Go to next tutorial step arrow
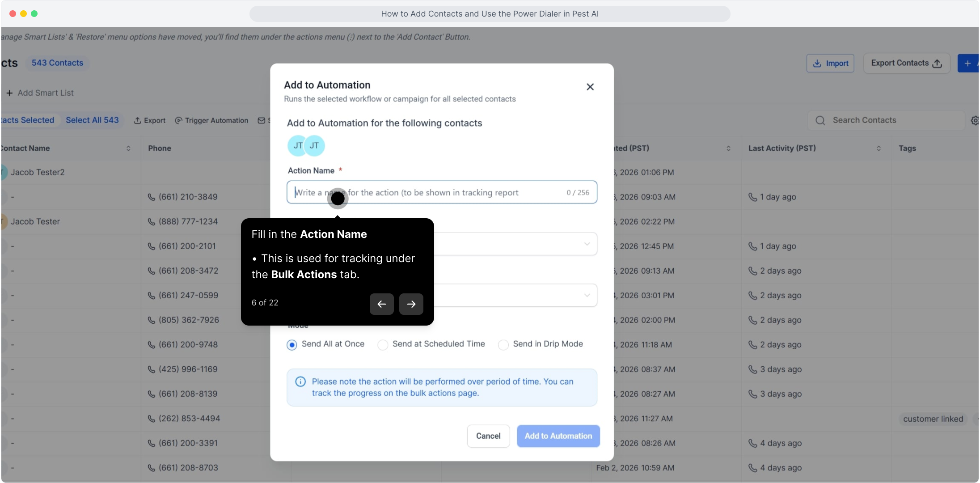 tap(411, 304)
